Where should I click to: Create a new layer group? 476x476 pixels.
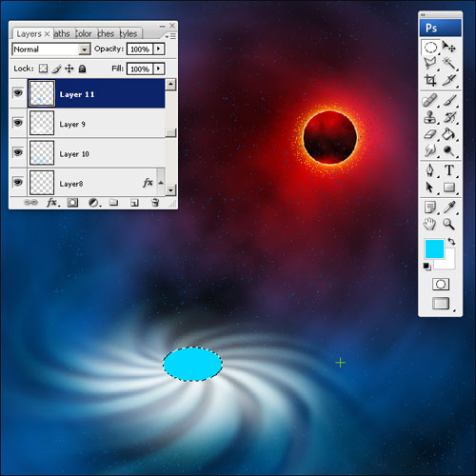113,202
